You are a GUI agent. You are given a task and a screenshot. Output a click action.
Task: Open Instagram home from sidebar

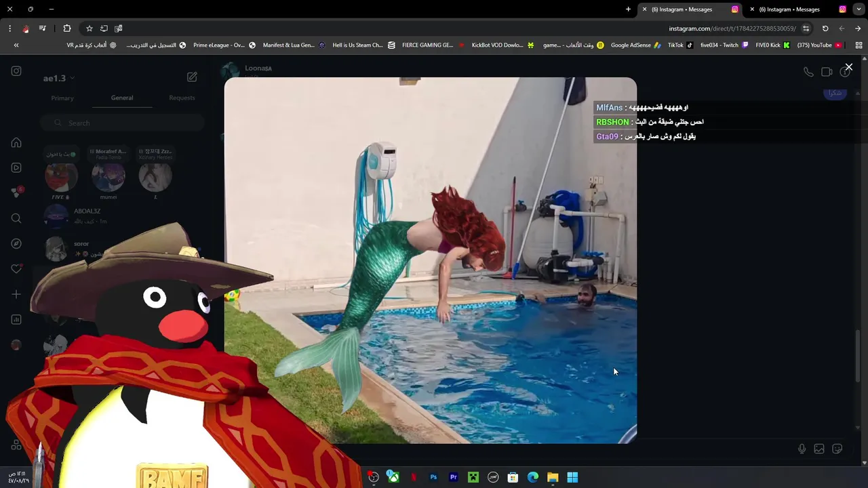(x=16, y=143)
